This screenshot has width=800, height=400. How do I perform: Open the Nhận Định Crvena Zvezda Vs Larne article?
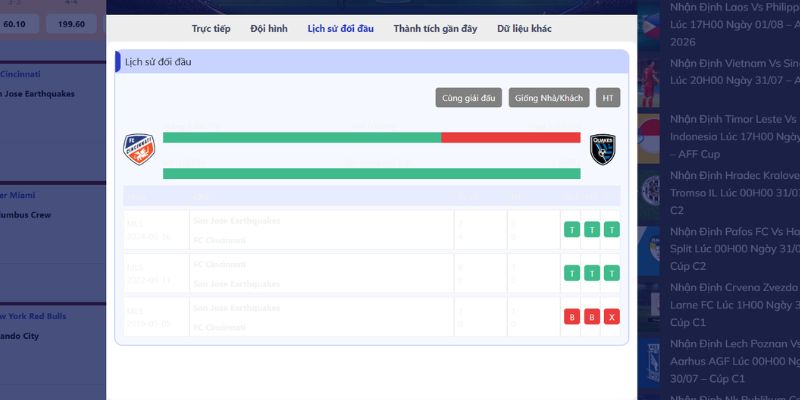click(x=735, y=305)
